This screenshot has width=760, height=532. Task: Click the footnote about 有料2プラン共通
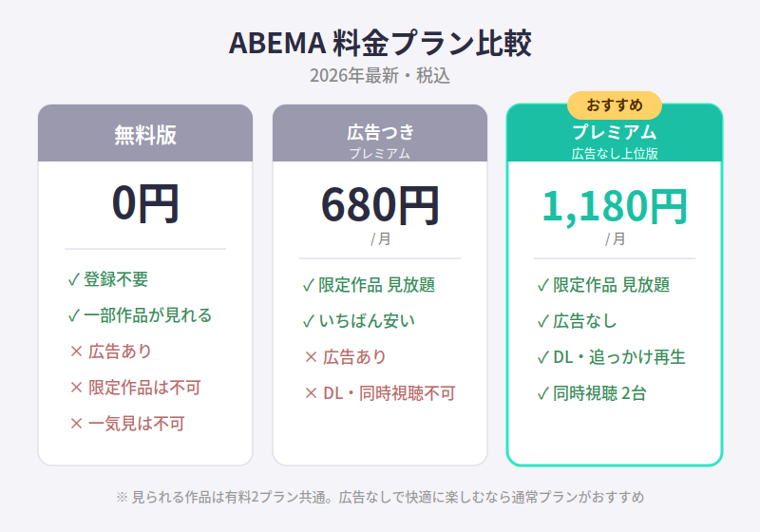click(x=380, y=497)
